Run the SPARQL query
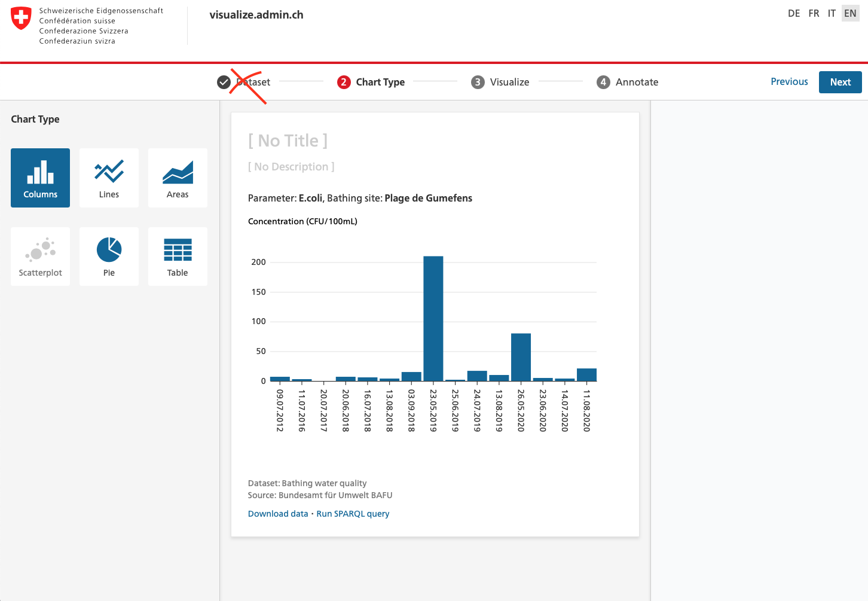 tap(353, 513)
